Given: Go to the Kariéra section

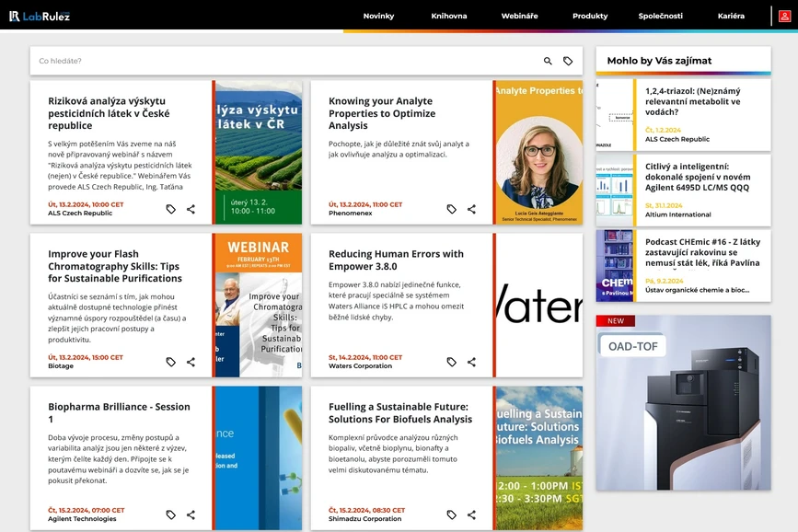Looking at the screenshot, I should pyautogui.click(x=731, y=16).
